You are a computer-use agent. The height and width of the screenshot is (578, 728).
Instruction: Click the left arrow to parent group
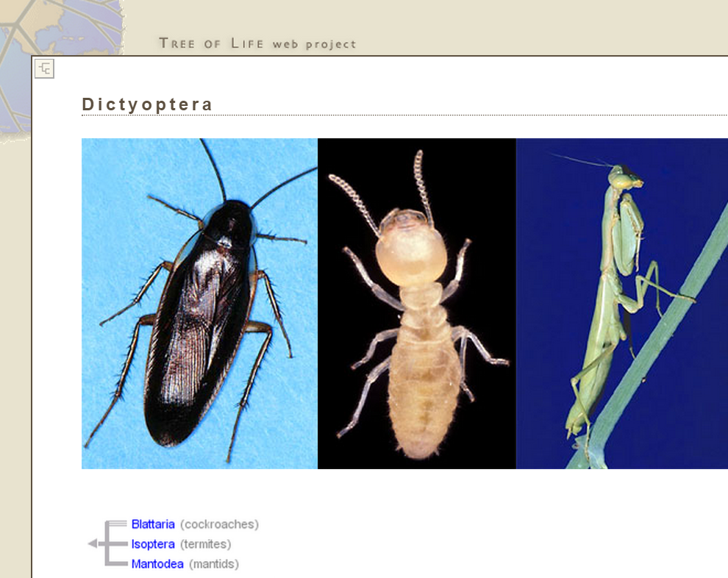[x=92, y=544]
